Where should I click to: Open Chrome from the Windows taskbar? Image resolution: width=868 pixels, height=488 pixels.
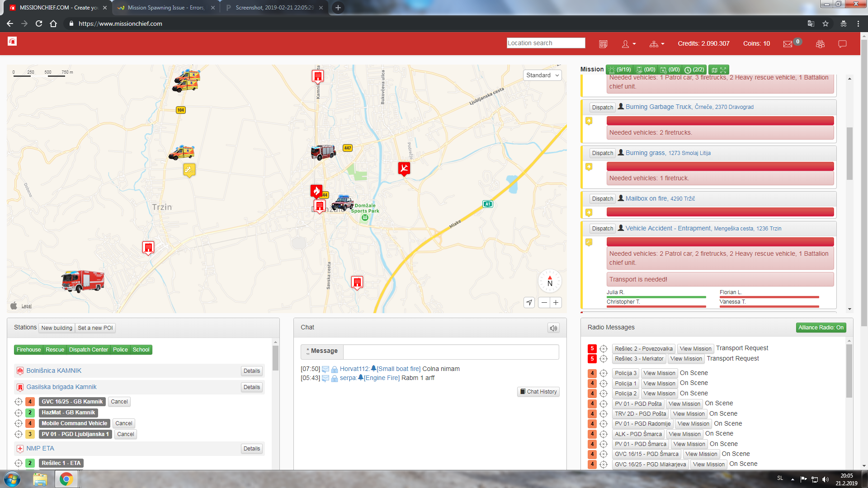[x=66, y=479]
